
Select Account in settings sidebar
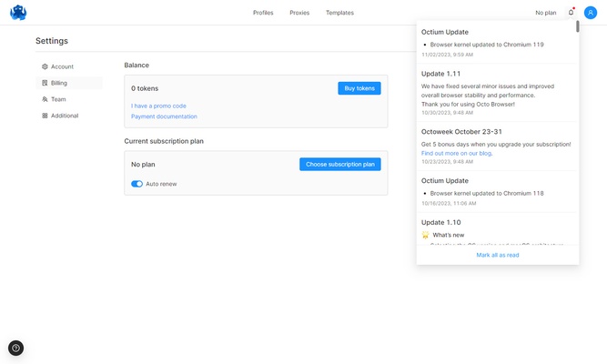(69, 66)
